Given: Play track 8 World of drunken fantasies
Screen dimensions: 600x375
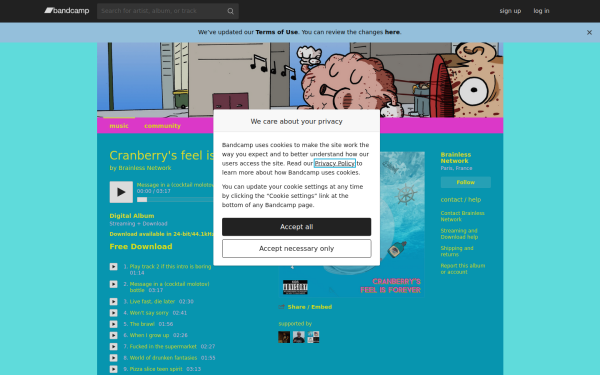Looking at the screenshot, I should [x=114, y=358].
